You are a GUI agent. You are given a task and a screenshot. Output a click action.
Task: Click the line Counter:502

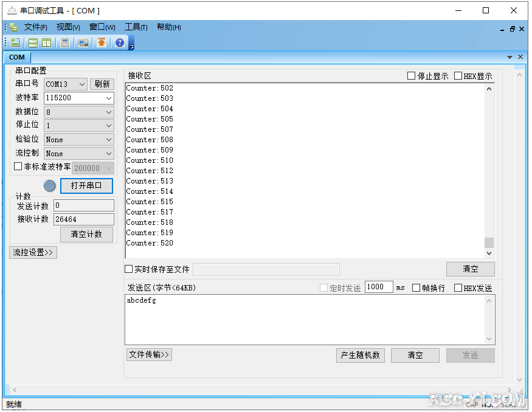click(x=150, y=88)
